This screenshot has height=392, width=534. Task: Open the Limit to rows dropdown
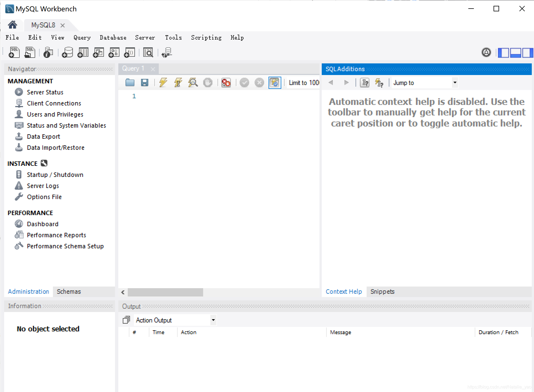tap(304, 82)
